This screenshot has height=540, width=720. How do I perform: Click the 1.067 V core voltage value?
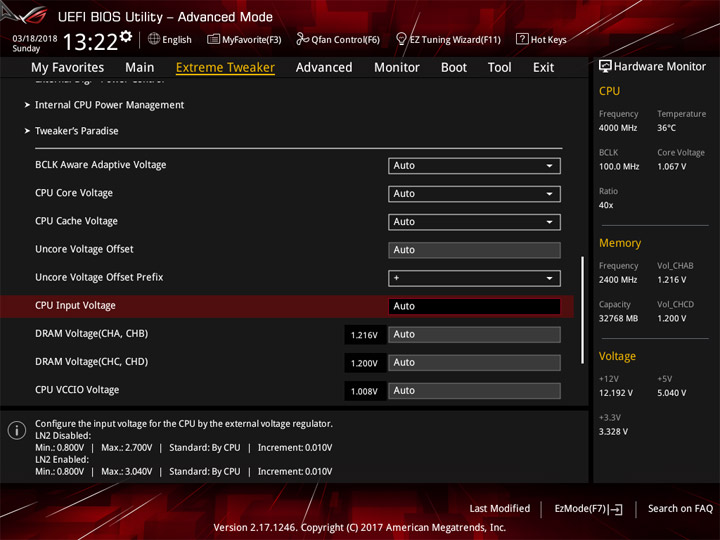point(671,167)
